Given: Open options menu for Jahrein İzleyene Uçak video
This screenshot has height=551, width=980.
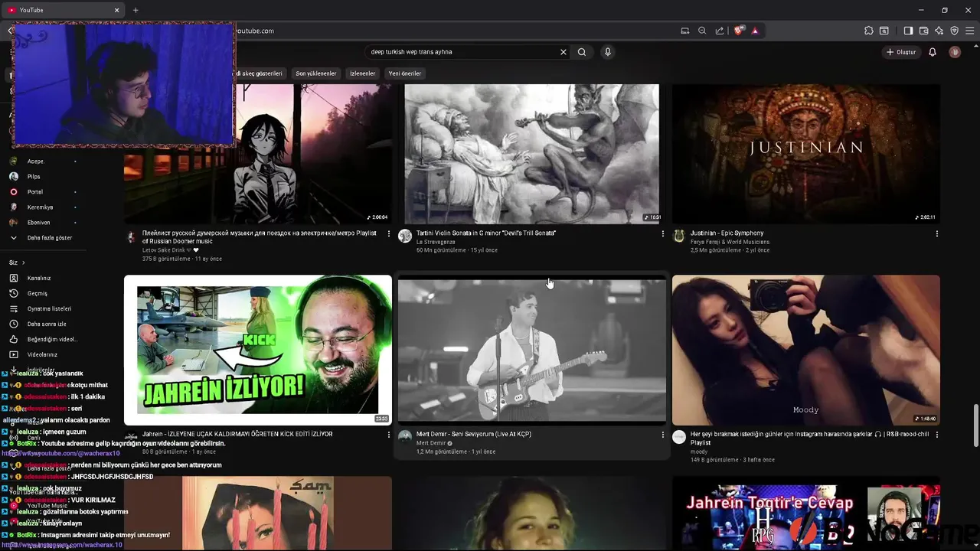Looking at the screenshot, I should point(389,435).
